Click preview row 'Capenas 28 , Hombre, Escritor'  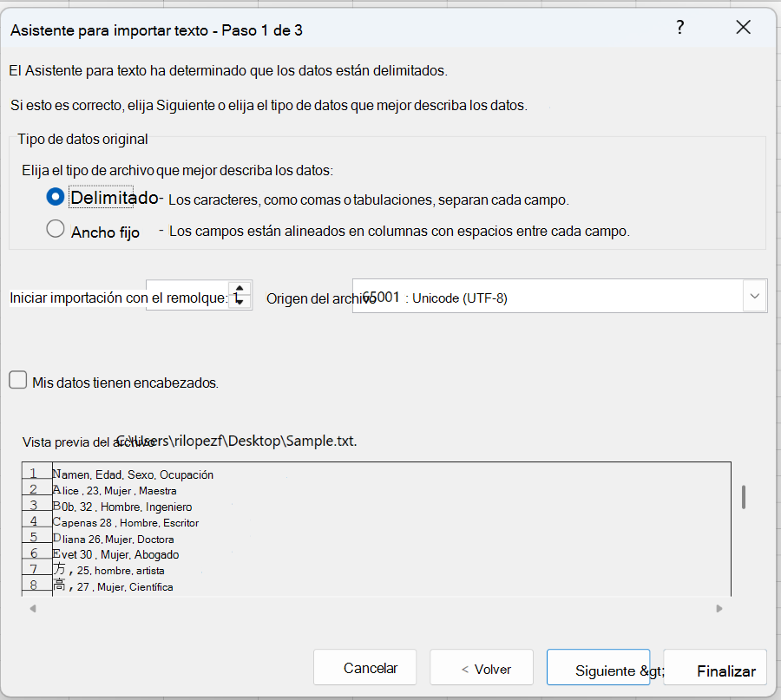coord(126,522)
